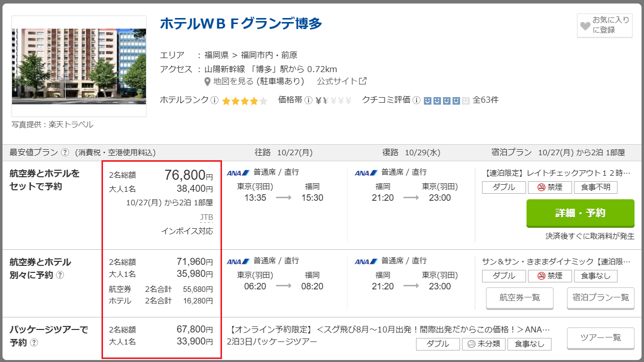The height and width of the screenshot is (362, 644).
Task: Show the クチコミ評価 info tooltip icon
Action: pyautogui.click(x=416, y=100)
